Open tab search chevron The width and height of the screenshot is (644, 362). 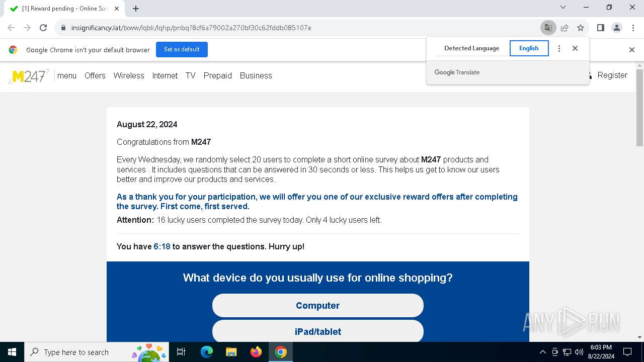tap(563, 7)
